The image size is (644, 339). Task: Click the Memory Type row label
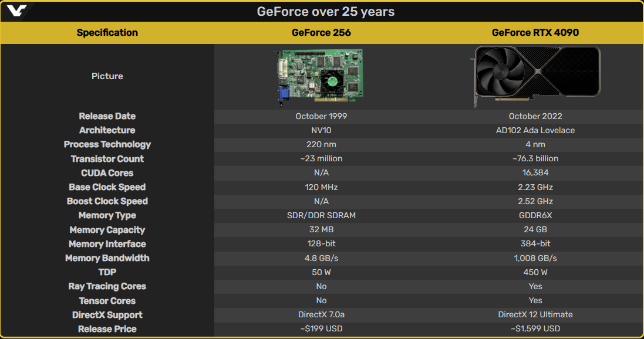107,215
